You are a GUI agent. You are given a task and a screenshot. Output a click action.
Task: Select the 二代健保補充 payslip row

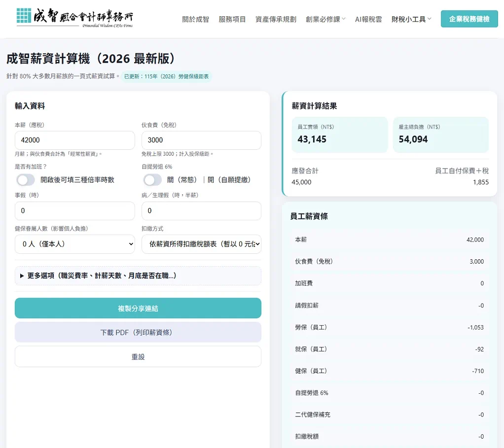point(389,414)
